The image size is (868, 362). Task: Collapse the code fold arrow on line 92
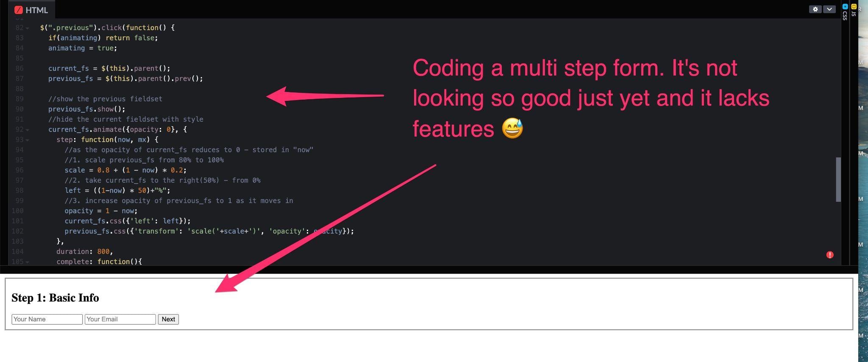coord(28,130)
